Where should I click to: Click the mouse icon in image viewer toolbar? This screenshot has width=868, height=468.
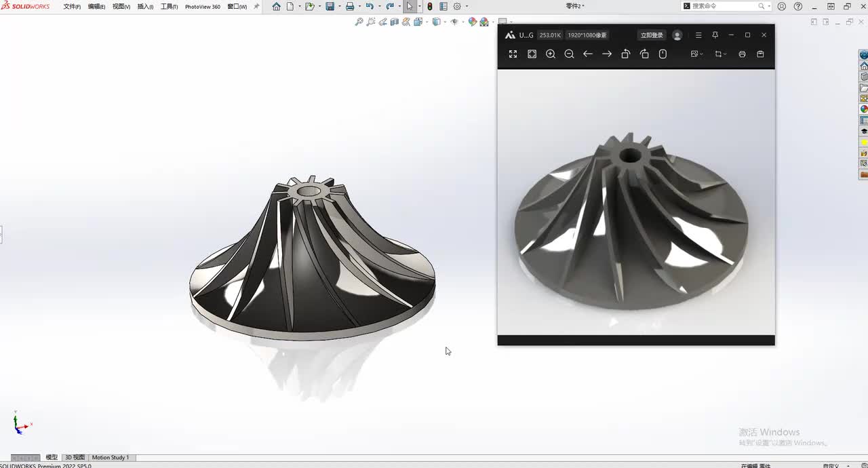click(663, 54)
